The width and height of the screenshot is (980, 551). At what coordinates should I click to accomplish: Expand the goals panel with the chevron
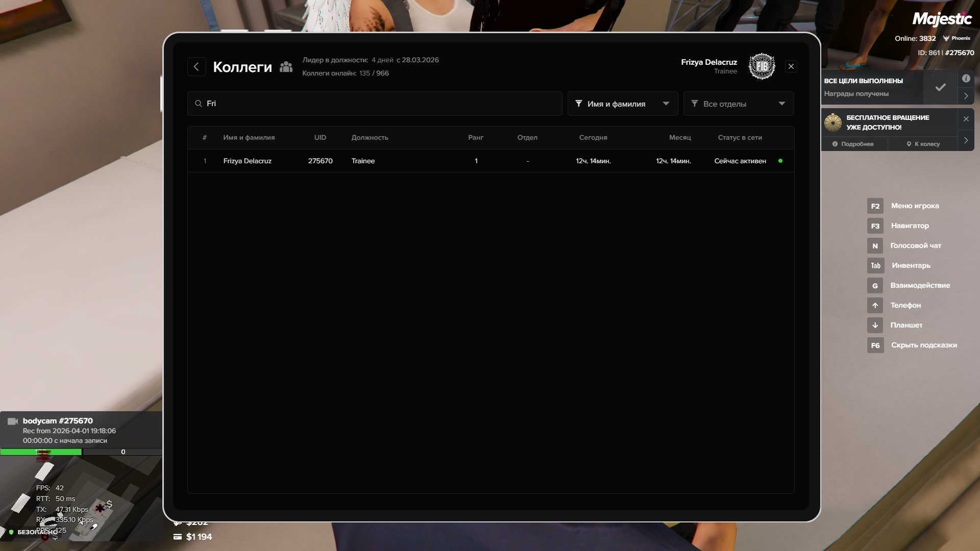tap(966, 96)
